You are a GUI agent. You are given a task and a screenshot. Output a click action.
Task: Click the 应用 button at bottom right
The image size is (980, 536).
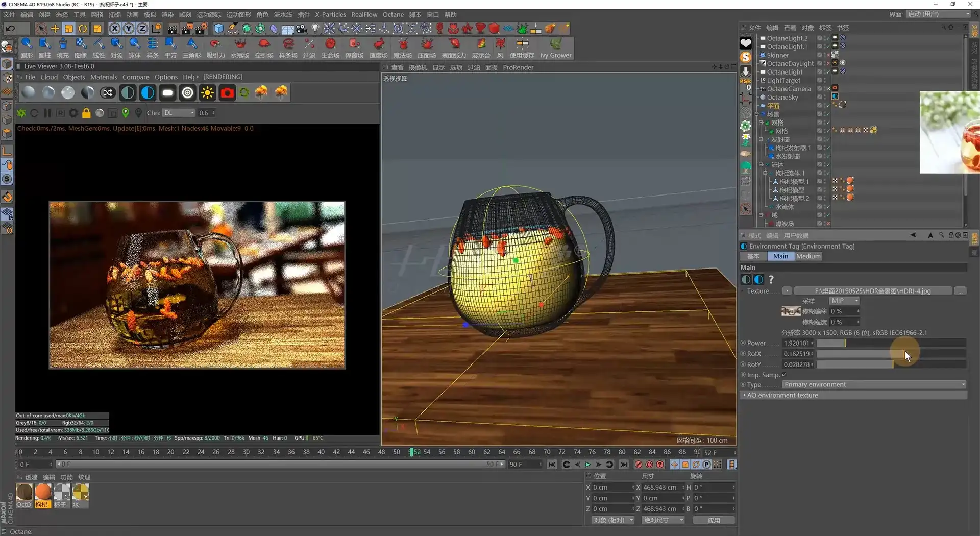pyautogui.click(x=714, y=520)
